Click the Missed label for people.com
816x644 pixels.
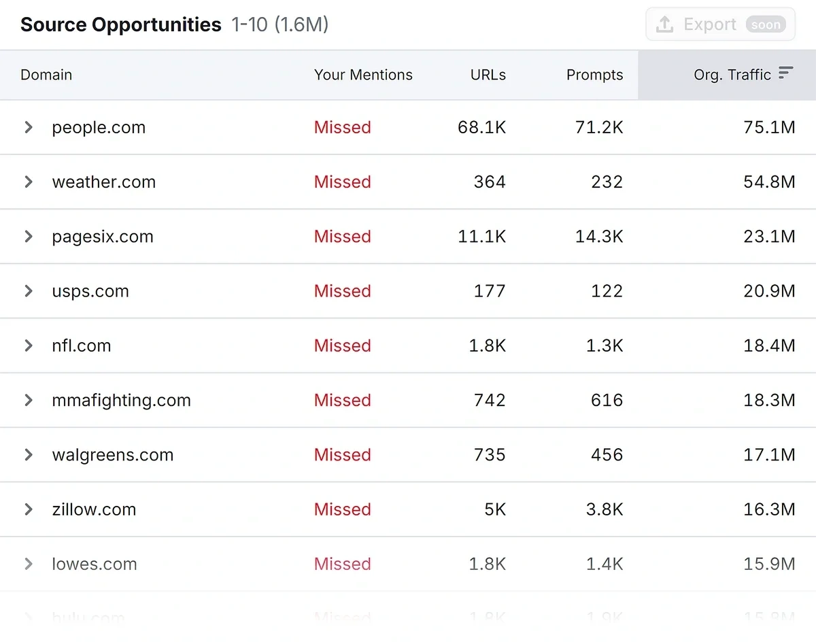tap(342, 127)
